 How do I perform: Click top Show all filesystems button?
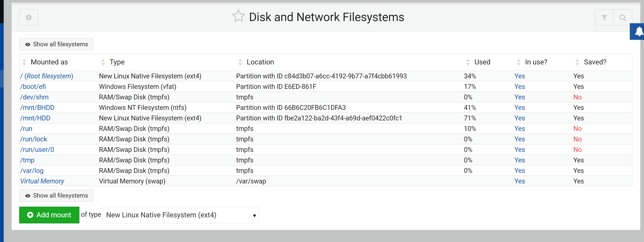pyautogui.click(x=56, y=44)
